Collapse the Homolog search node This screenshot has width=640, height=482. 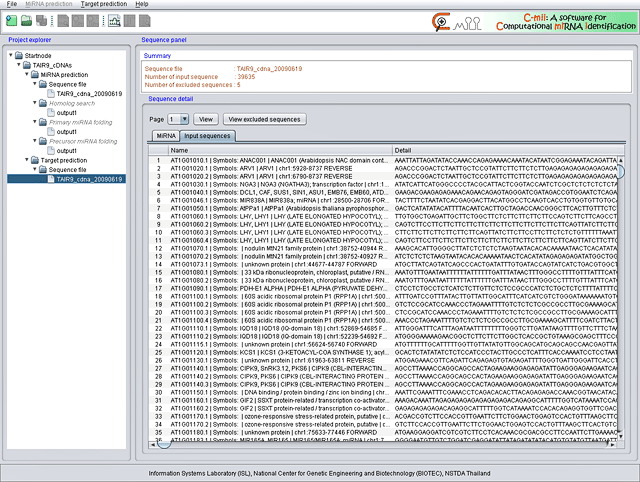coord(35,102)
